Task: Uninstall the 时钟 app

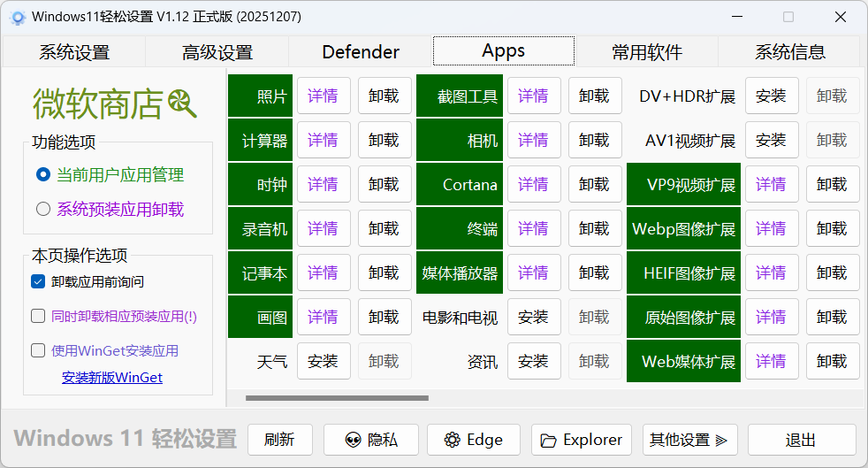Action: (x=385, y=184)
